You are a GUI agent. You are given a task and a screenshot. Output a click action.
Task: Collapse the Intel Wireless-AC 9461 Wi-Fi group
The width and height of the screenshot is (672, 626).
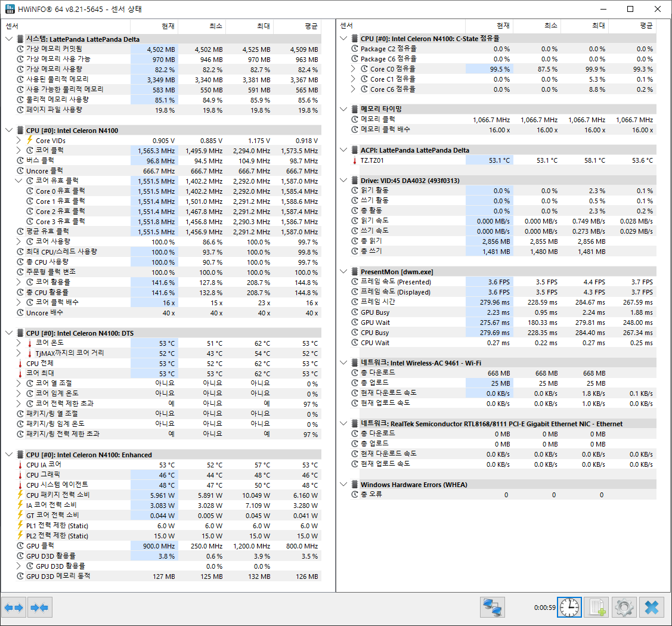point(343,363)
